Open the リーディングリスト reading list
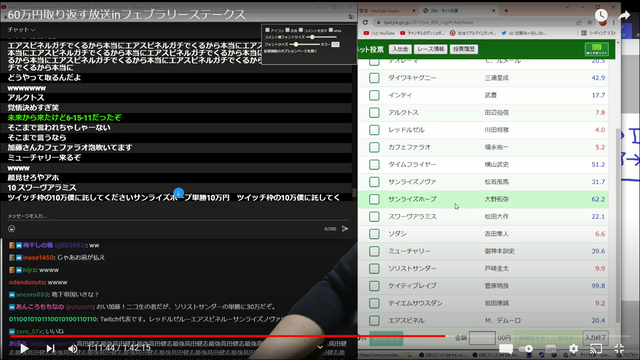Screen dimensions: 640x360 point(598,33)
